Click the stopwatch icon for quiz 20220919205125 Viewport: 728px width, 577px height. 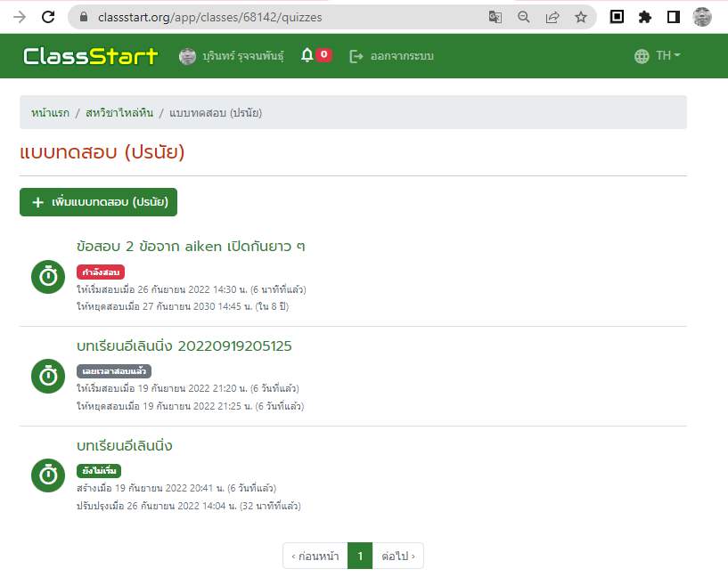coord(45,376)
